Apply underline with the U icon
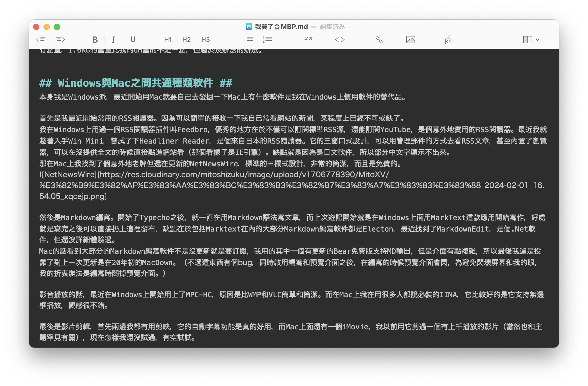Viewport: 588px width, 386px height. pos(133,40)
